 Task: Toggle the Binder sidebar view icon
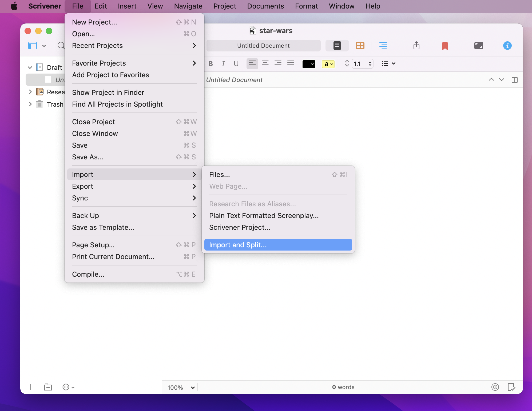pos(33,46)
